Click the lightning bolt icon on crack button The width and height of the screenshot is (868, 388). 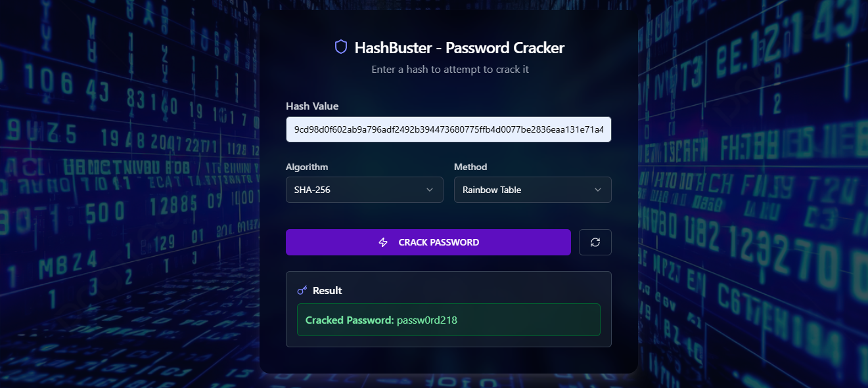(x=384, y=242)
